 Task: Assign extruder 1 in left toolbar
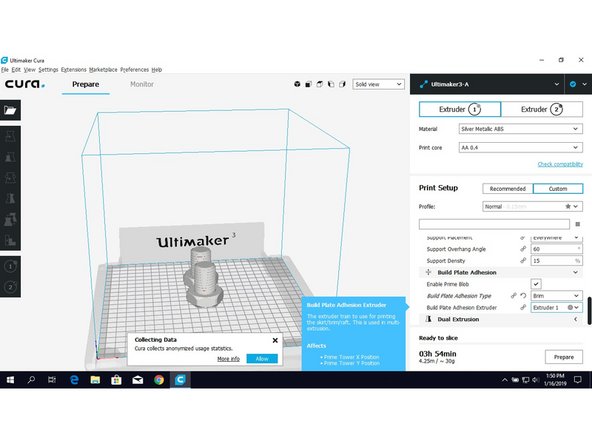click(10, 267)
